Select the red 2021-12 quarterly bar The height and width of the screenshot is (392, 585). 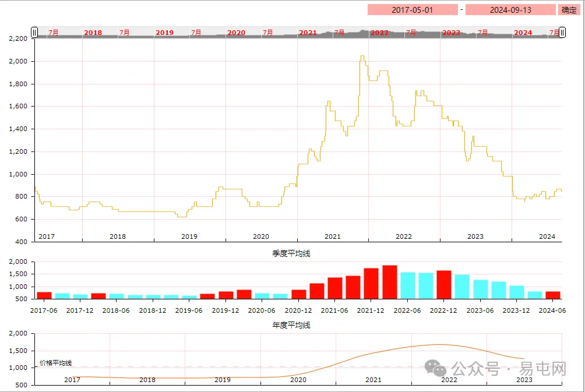tap(371, 284)
